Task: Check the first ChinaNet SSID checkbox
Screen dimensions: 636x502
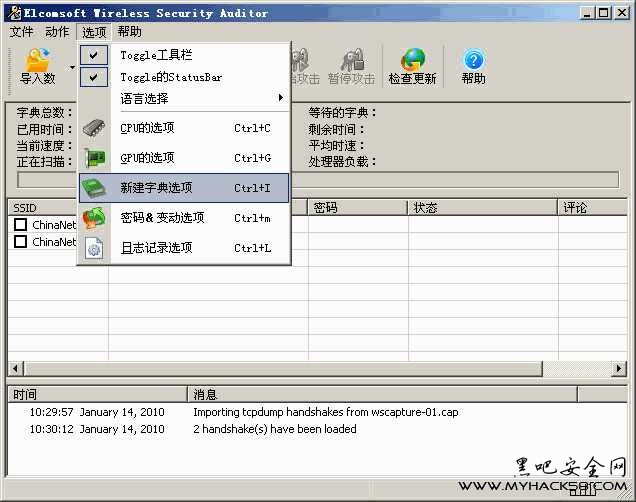Action: (20, 225)
